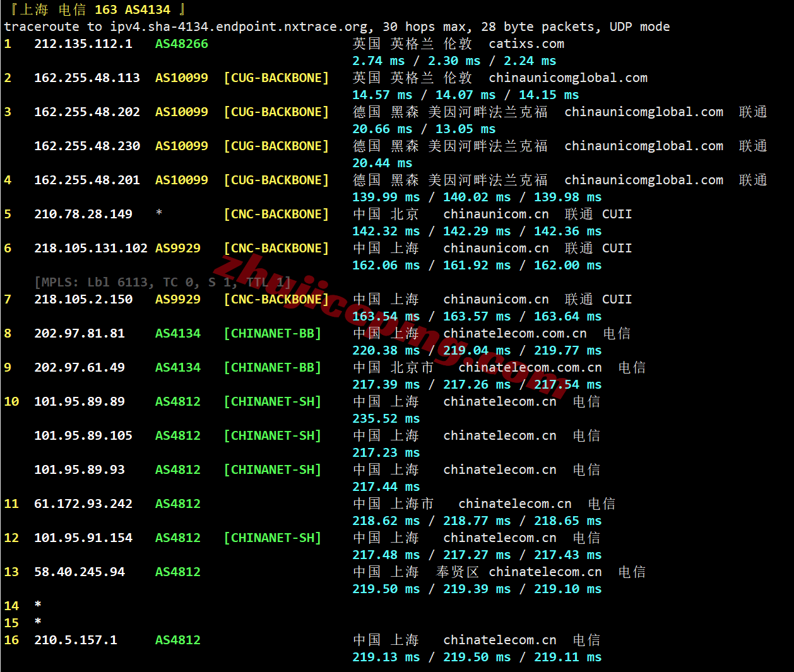
Task: Select IP 202.97.81.81
Action: point(80,333)
